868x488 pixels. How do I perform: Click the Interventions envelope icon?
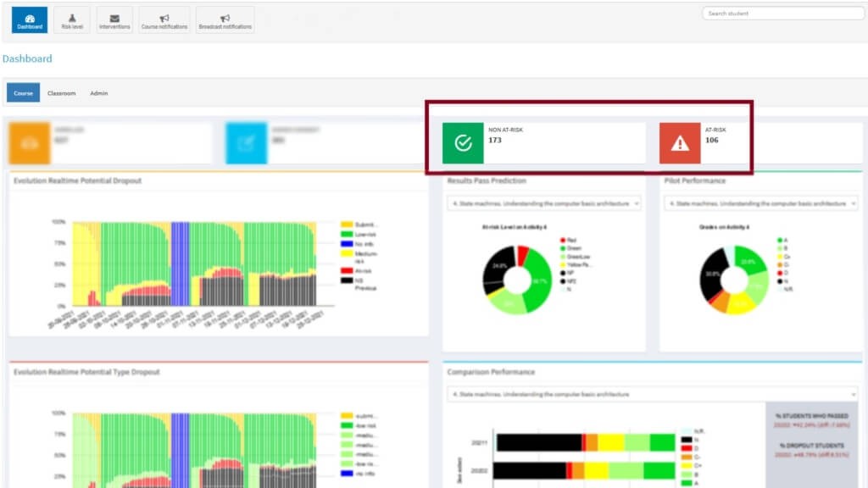(114, 19)
